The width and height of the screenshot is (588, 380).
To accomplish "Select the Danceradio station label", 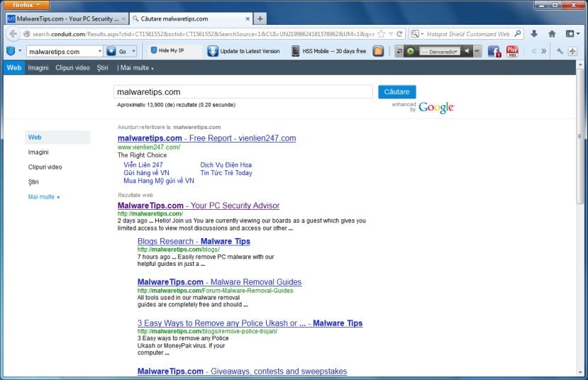I will point(440,51).
